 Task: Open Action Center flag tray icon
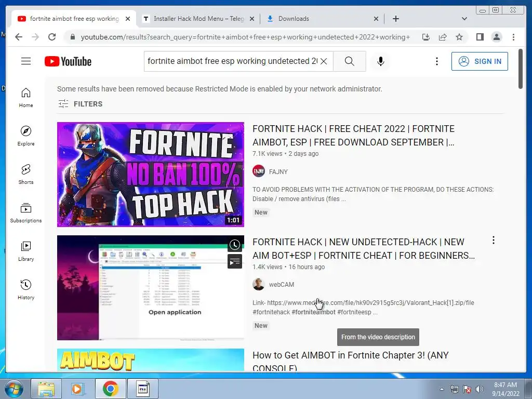[x=467, y=389]
